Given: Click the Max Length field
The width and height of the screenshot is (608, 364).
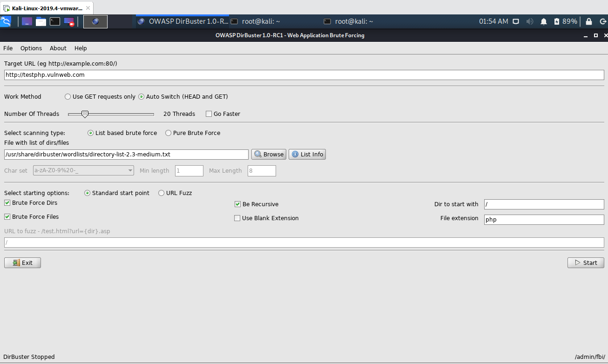Looking at the screenshot, I should pyautogui.click(x=262, y=171).
